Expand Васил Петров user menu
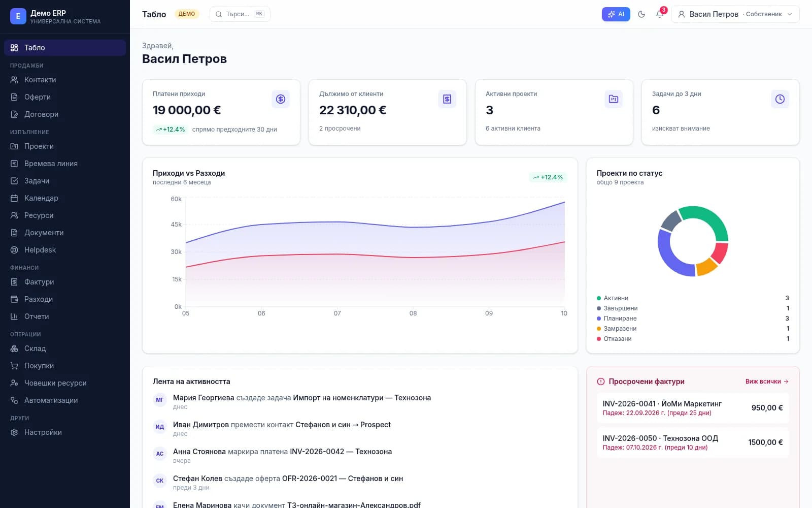Viewport: 812px width, 508px height. [x=735, y=14]
